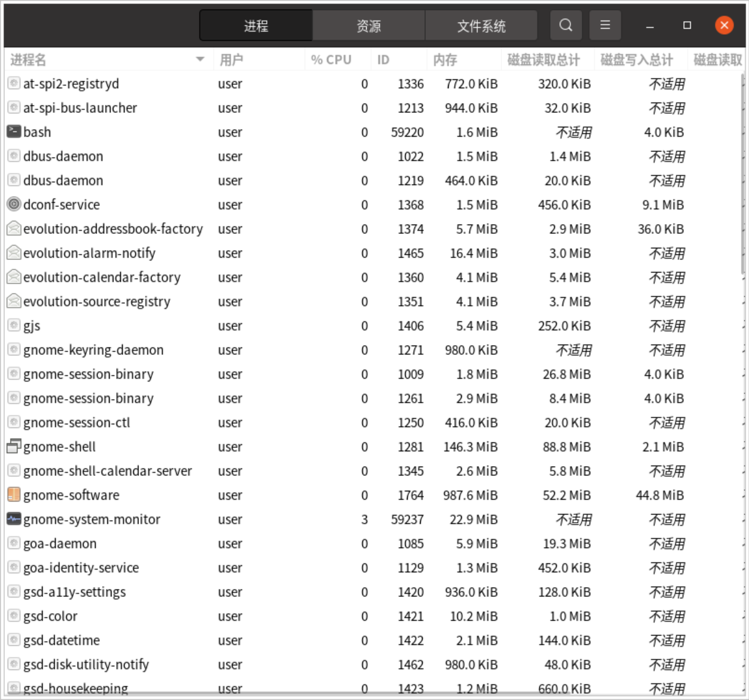
Task: Click the evolution-source-registry mail icon
Action: (14, 301)
